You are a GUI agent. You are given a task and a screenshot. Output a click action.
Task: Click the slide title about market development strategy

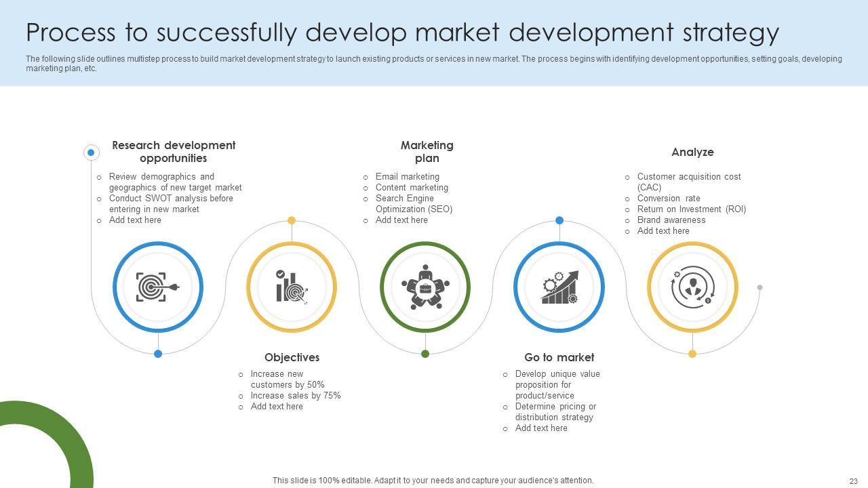[x=403, y=32]
